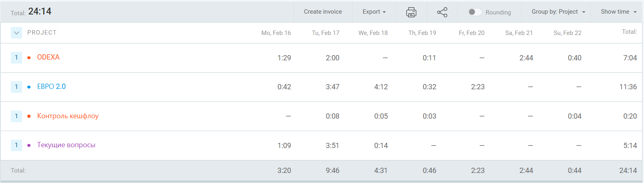Open the Show time dropdown
644x183 pixels.
(618, 12)
